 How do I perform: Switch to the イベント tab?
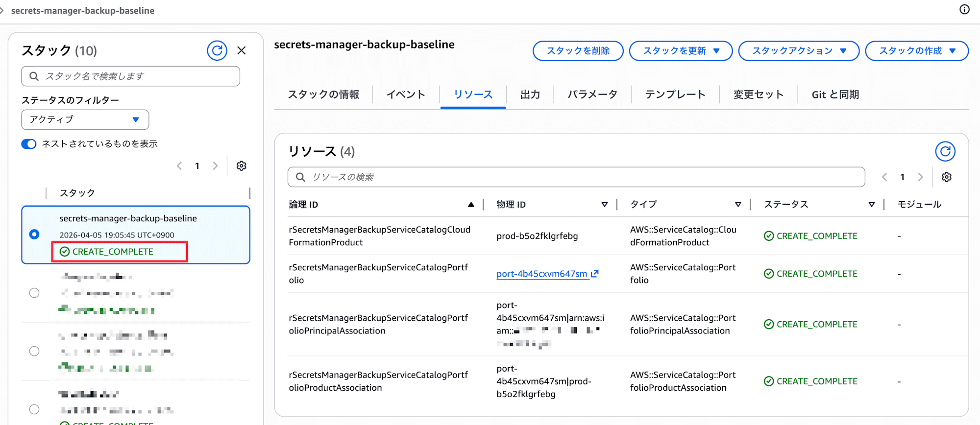(x=405, y=94)
